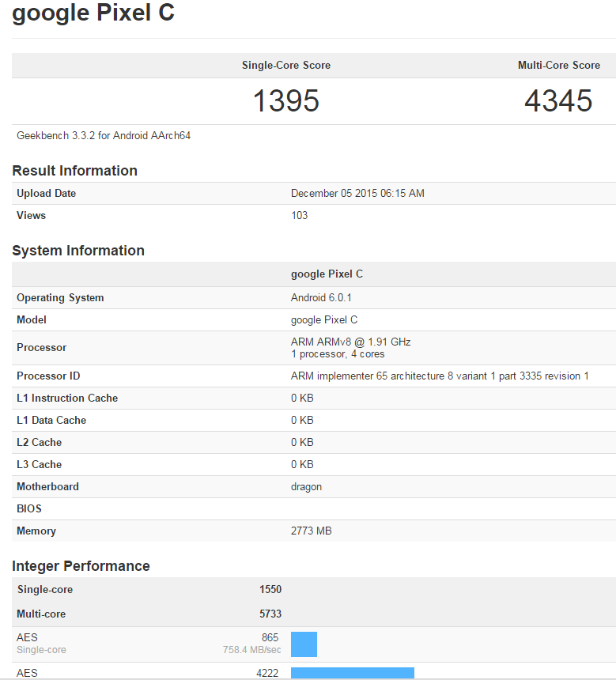Select the bold 'google Pixel C' column header
Image resolution: width=616 pixels, height=680 pixels.
coord(327,274)
